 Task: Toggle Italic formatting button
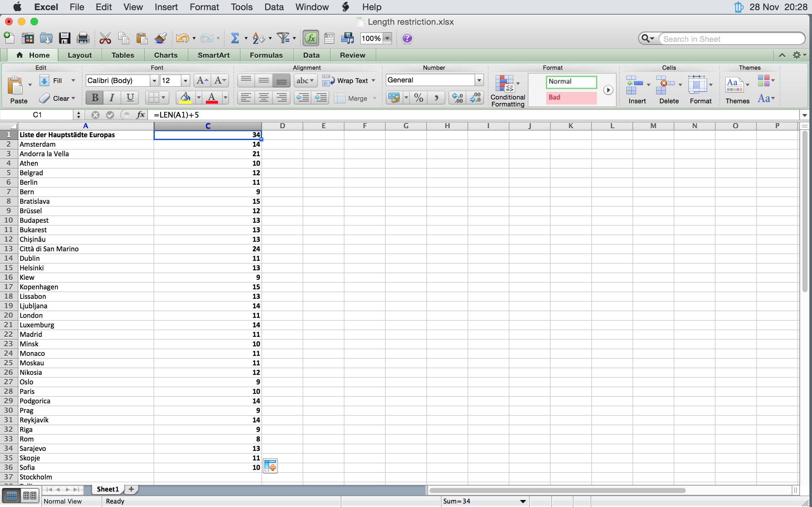pyautogui.click(x=112, y=98)
